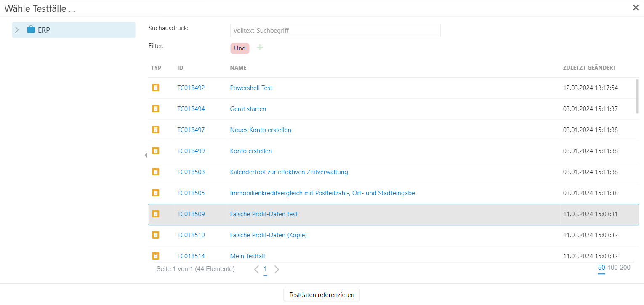Click the type icon for Falsche Profil-Daten test

(x=155, y=214)
